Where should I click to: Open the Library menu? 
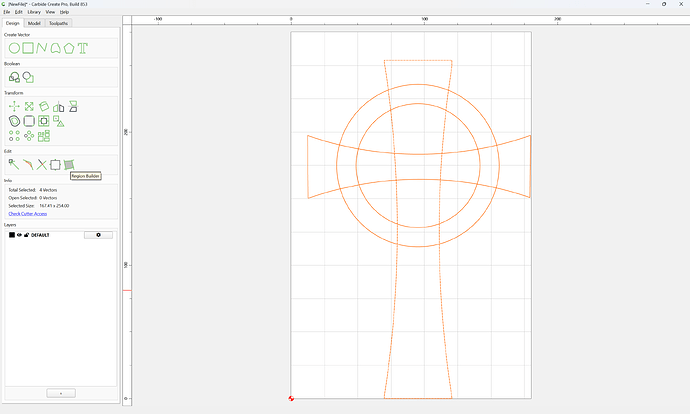tap(34, 12)
